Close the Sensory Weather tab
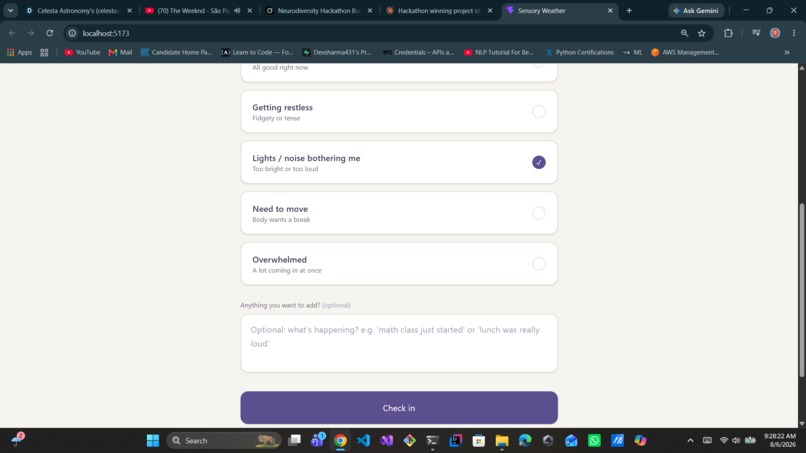This screenshot has height=453, width=806. click(610, 10)
